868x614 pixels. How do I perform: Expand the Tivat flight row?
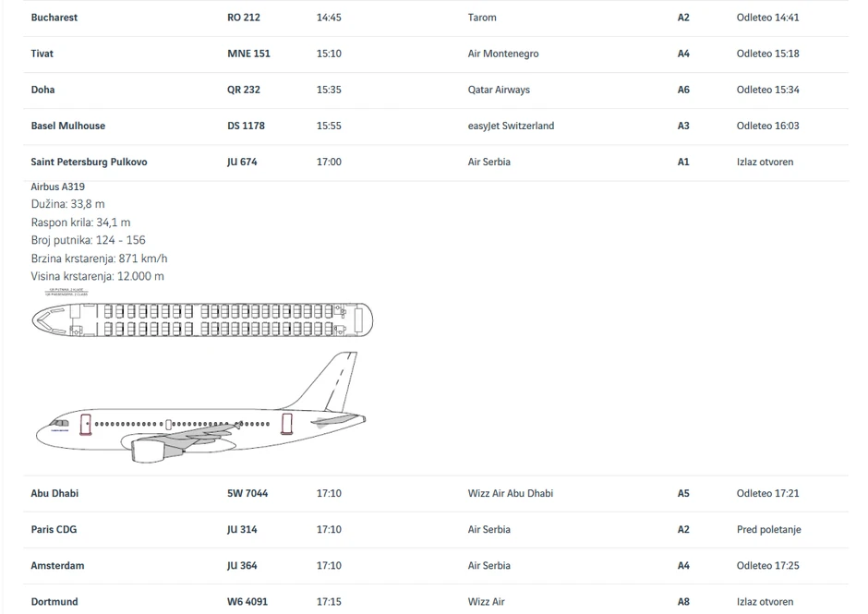[x=42, y=54]
